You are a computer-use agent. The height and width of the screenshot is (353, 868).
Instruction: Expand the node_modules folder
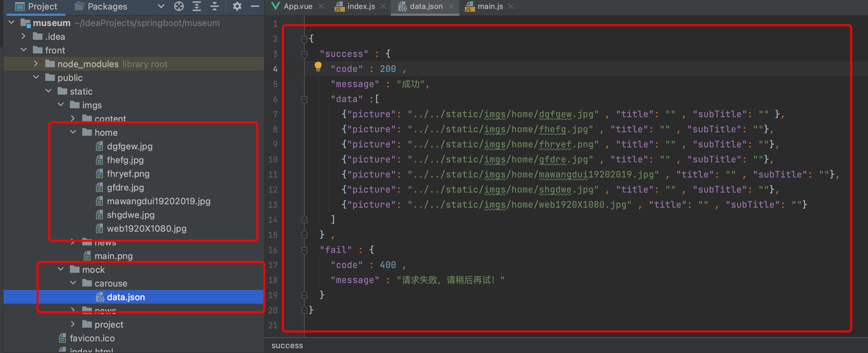(x=36, y=64)
